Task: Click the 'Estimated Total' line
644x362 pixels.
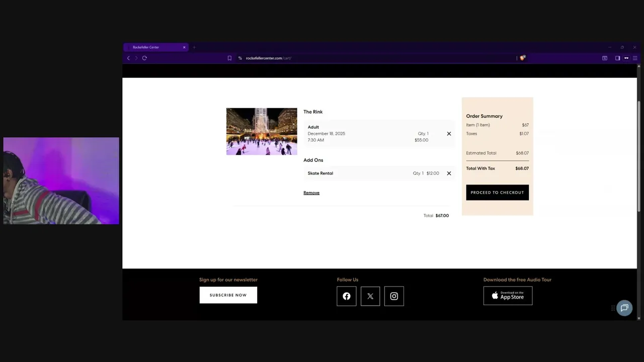Action: [x=497, y=153]
